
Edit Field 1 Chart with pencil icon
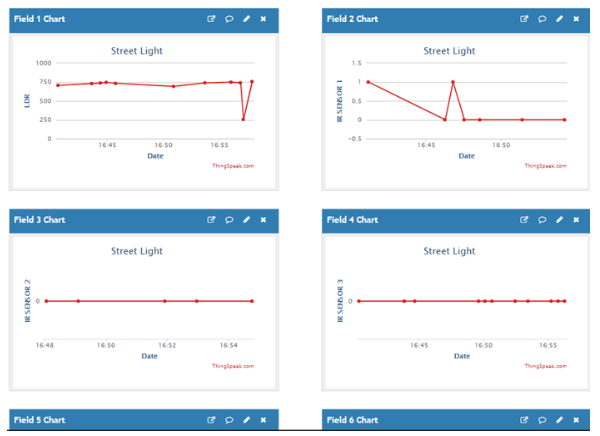pyautogui.click(x=246, y=19)
